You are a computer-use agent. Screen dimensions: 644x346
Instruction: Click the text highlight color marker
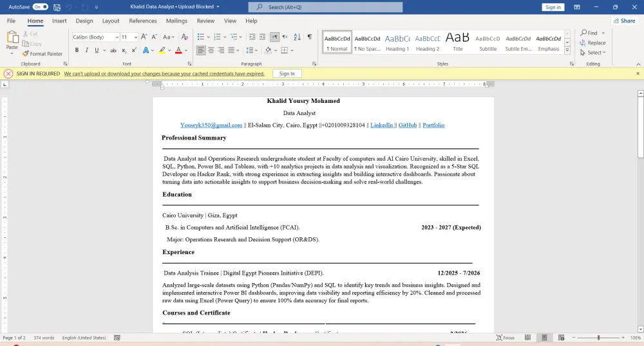pos(162,50)
